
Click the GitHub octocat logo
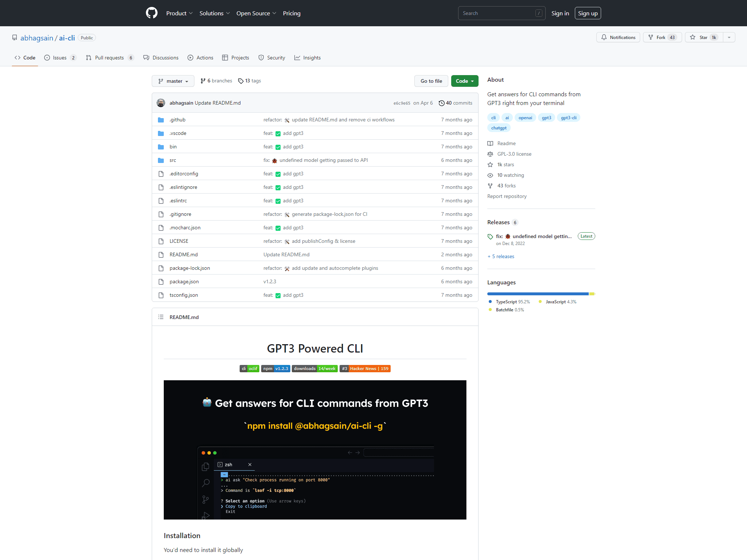151,13
